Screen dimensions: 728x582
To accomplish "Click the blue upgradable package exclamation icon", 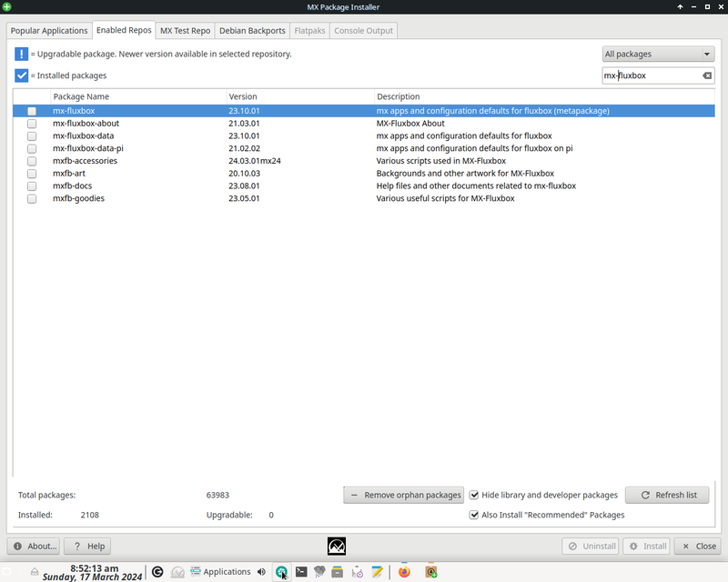I will point(21,54).
